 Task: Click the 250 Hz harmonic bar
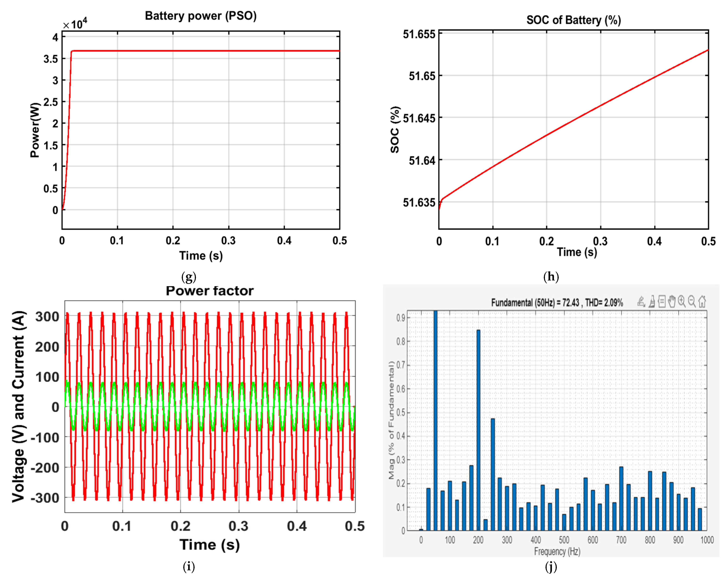coord(493,474)
